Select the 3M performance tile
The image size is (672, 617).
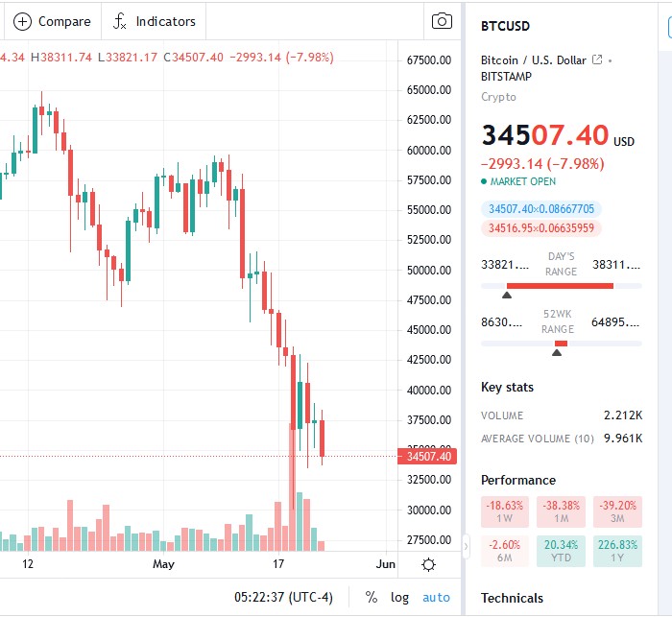(x=615, y=512)
